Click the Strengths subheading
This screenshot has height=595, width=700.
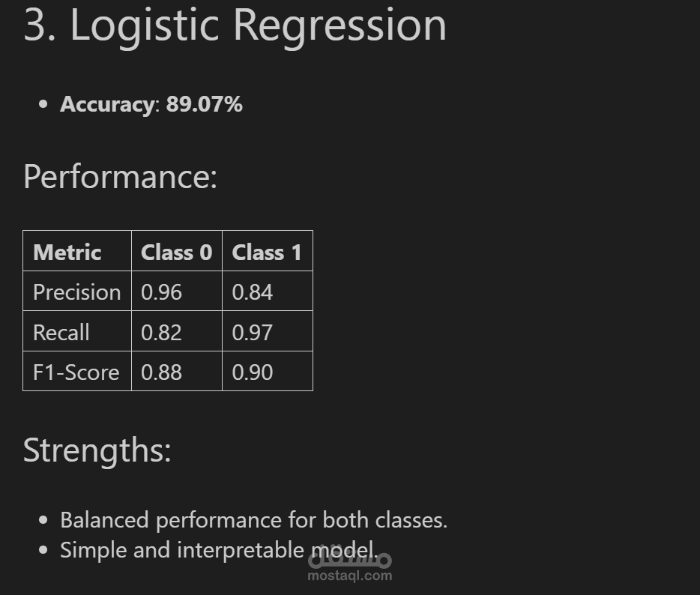tap(97, 450)
